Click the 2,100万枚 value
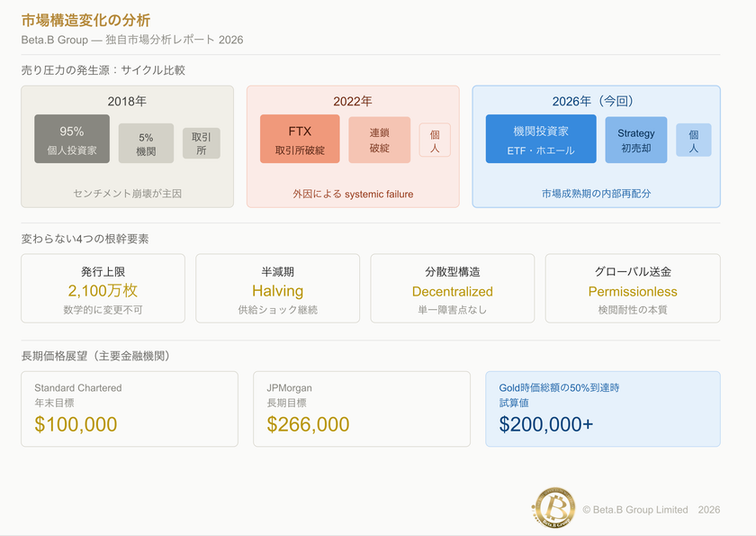 (103, 290)
